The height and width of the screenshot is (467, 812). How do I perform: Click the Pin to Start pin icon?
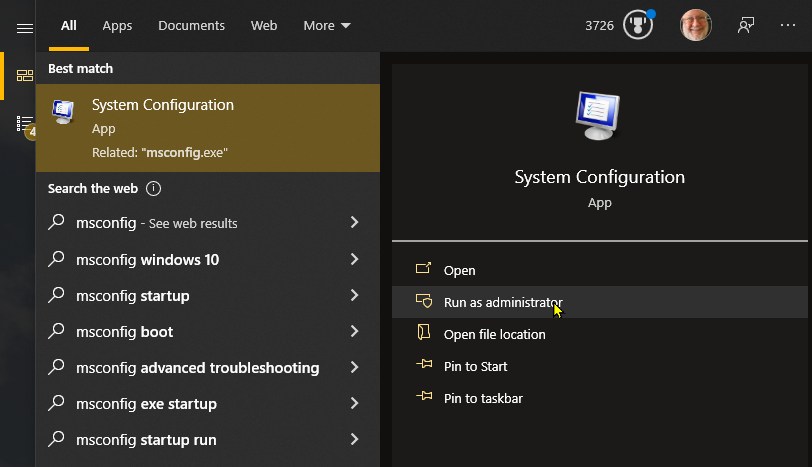tap(424, 364)
